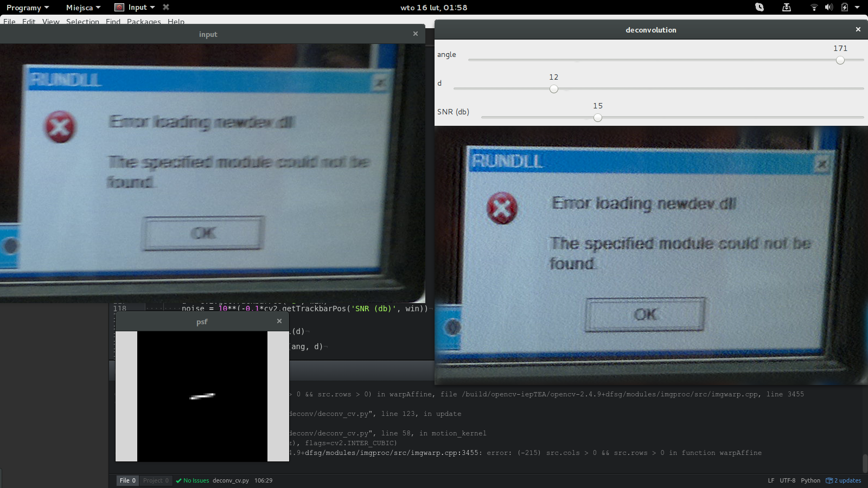Click the File 0 linter scope button
This screenshot has height=488, width=868.
(x=128, y=480)
